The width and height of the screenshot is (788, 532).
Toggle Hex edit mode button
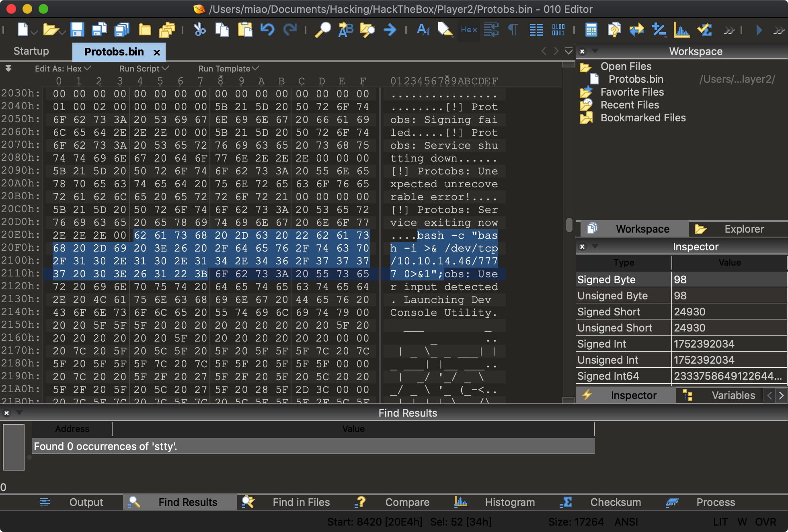click(x=469, y=30)
